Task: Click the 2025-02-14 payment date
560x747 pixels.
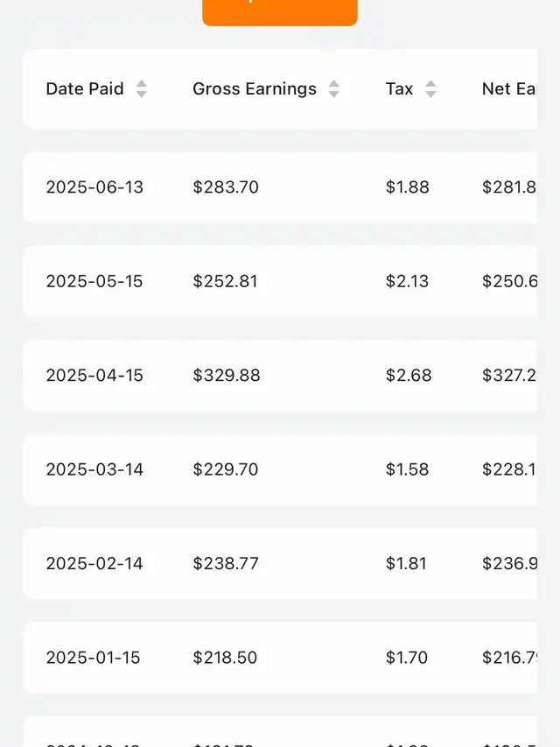Action: tap(94, 563)
